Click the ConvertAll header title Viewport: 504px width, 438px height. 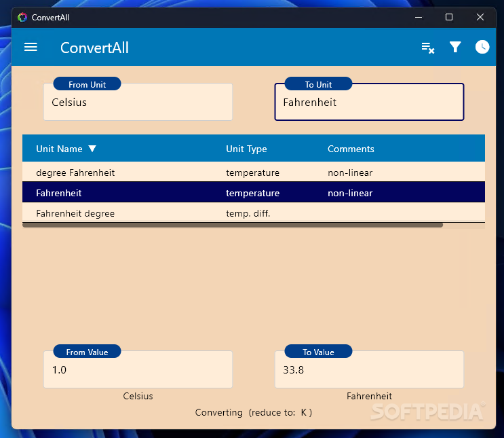[x=94, y=48]
